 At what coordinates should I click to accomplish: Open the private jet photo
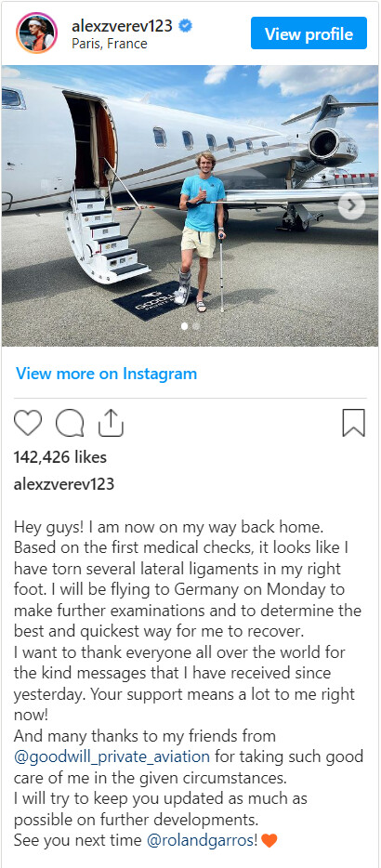190,206
